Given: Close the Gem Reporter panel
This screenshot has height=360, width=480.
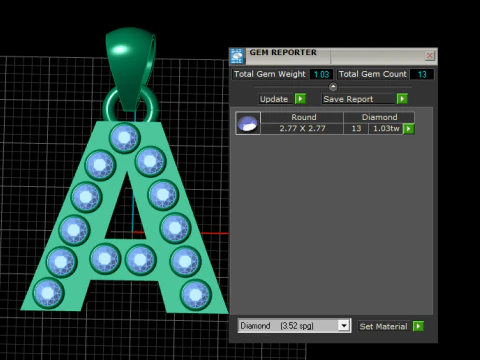Looking at the screenshot, I should (x=430, y=55).
